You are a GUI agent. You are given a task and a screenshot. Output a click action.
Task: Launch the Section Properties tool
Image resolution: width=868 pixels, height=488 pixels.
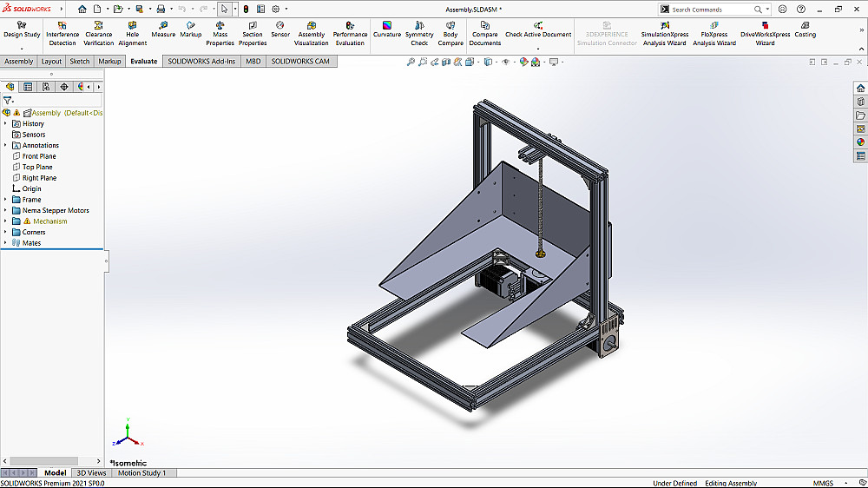[x=253, y=34]
